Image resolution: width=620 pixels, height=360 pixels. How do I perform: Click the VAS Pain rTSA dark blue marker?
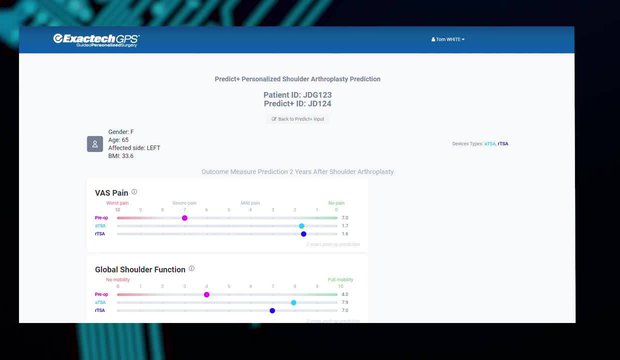coord(304,234)
